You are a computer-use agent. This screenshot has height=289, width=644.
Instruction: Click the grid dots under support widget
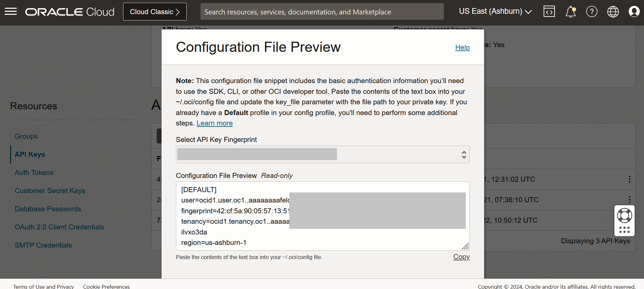[624, 230]
